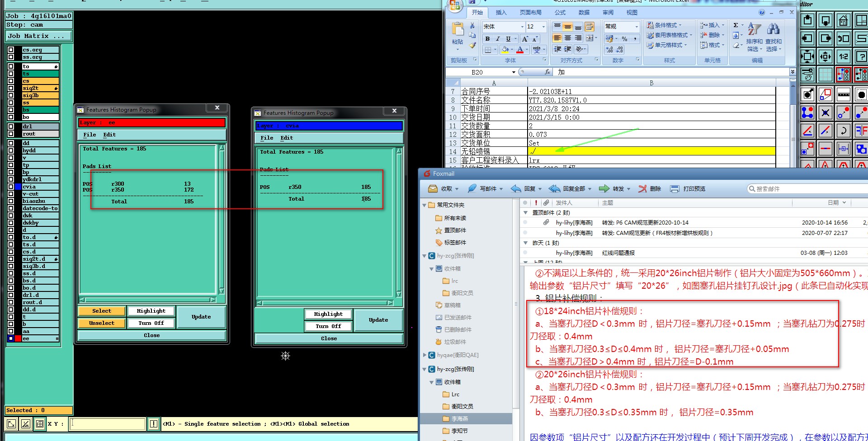The height and width of the screenshot is (441, 868).
Task: Open the number format 常规 dropdown
Action: 637,27
